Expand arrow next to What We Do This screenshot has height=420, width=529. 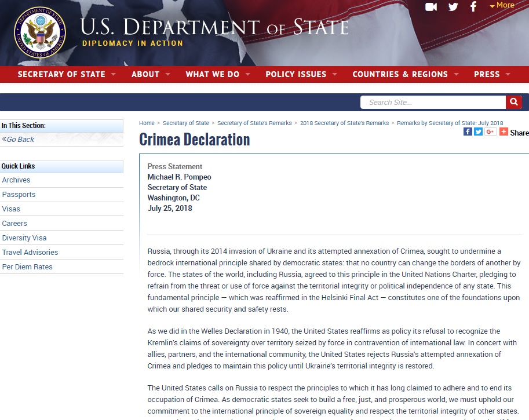pyautogui.click(x=247, y=74)
